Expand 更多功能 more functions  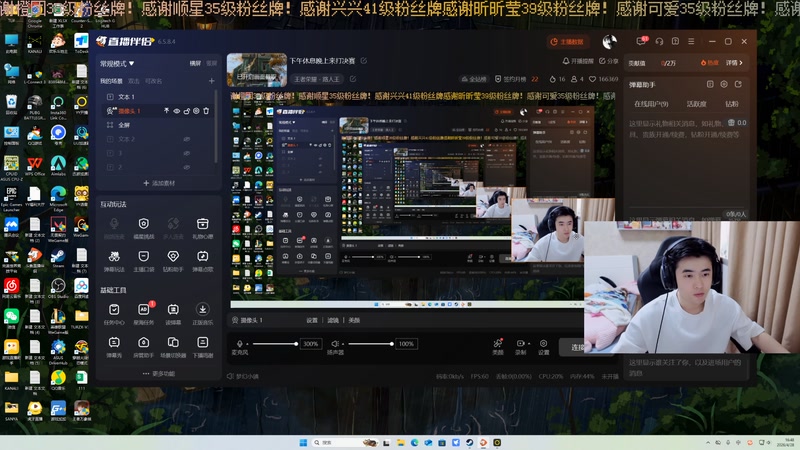click(159, 373)
